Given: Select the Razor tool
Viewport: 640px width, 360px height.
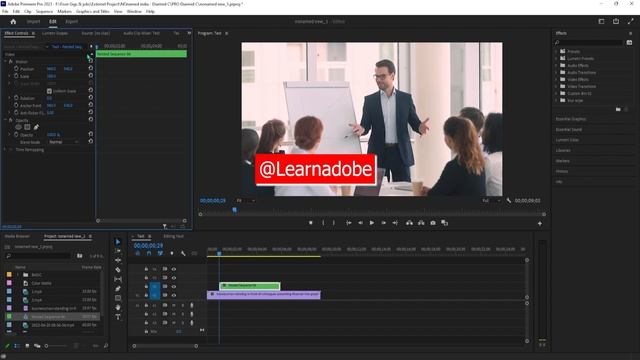Looking at the screenshot, I should pyautogui.click(x=118, y=270).
